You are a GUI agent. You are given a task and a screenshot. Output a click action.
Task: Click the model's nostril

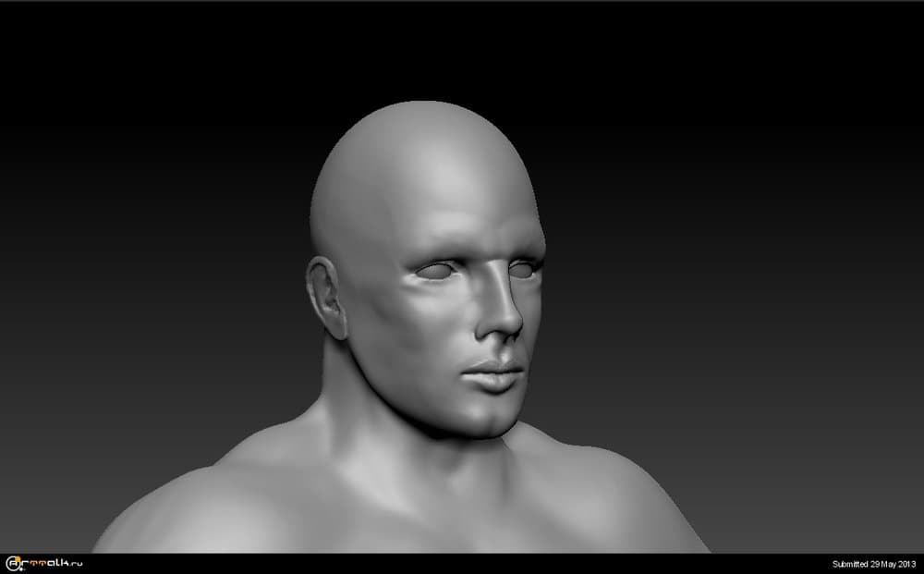click(x=491, y=332)
